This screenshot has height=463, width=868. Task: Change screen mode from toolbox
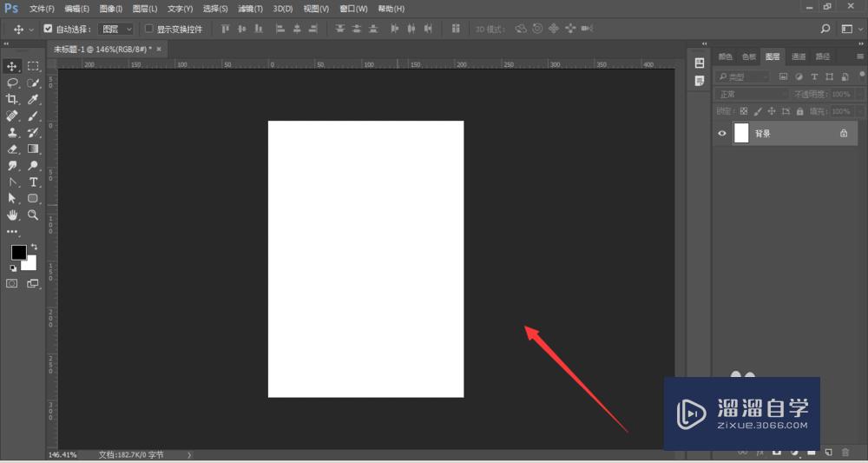[33, 283]
